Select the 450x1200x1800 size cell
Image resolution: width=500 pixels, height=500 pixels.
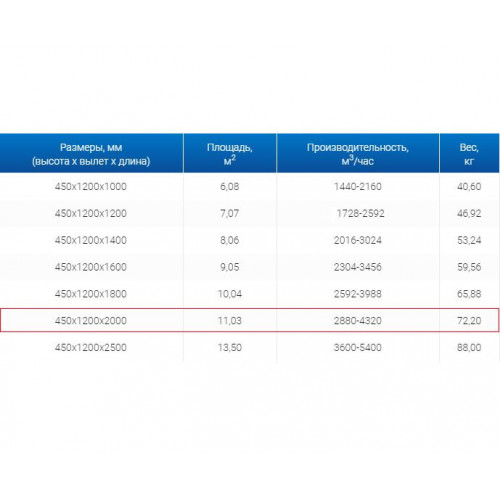click(91, 294)
